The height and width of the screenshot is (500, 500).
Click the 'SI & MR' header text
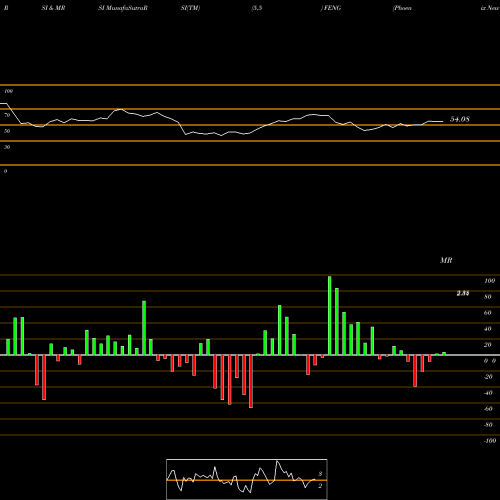click(x=53, y=8)
